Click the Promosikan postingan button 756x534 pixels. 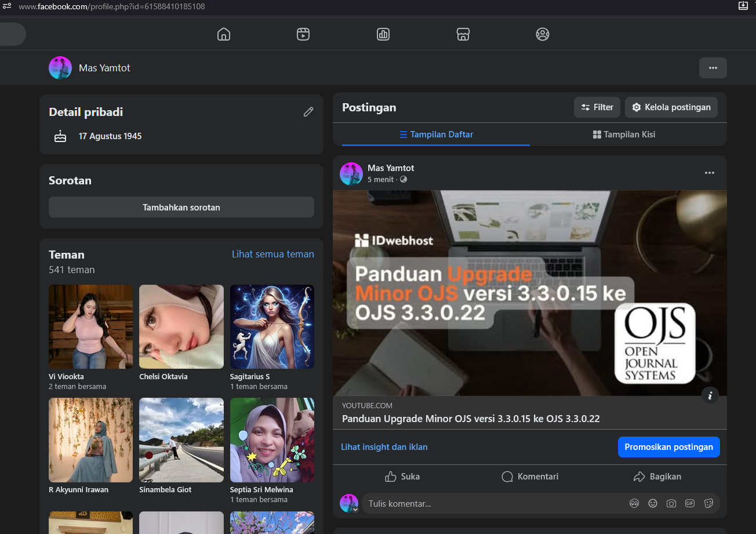(669, 447)
